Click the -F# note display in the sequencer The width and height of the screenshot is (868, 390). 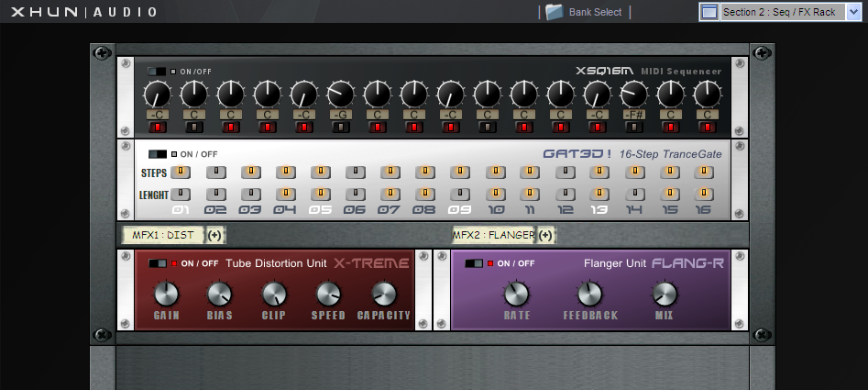[x=633, y=115]
